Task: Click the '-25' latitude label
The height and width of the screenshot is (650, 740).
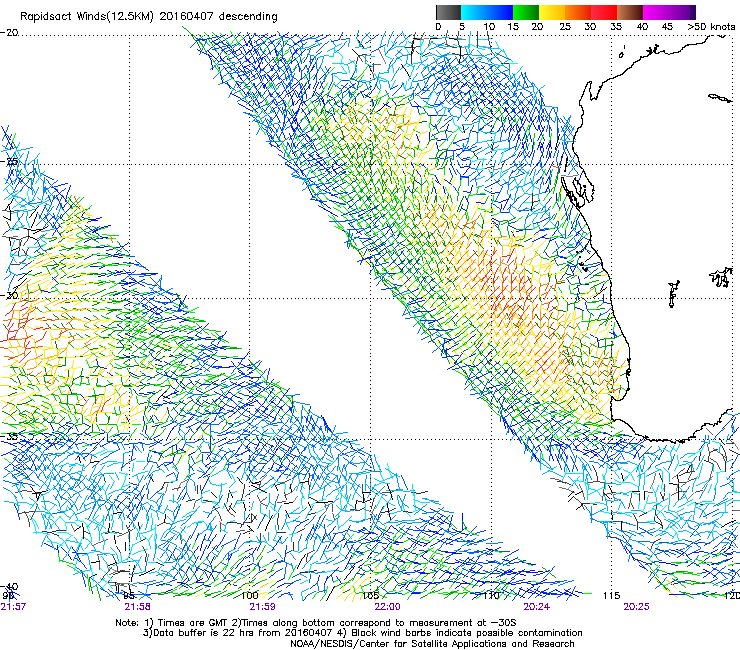Action: click(x=9, y=161)
